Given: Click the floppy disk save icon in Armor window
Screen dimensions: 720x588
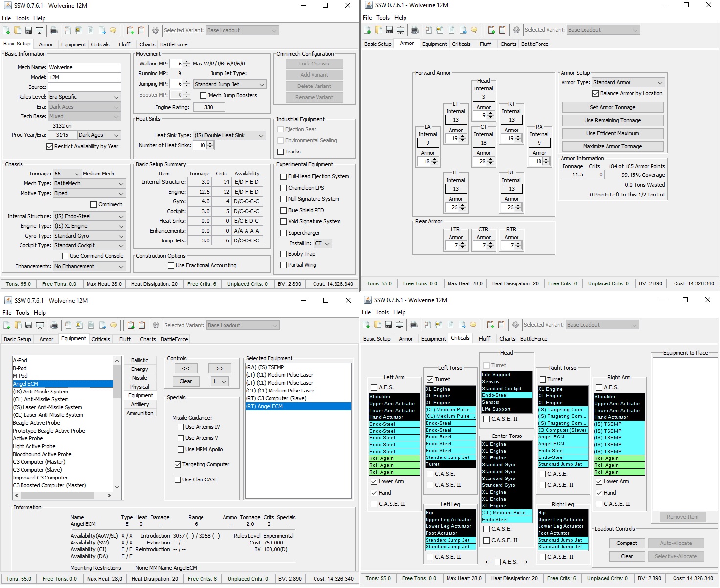Looking at the screenshot, I should tap(389, 30).
